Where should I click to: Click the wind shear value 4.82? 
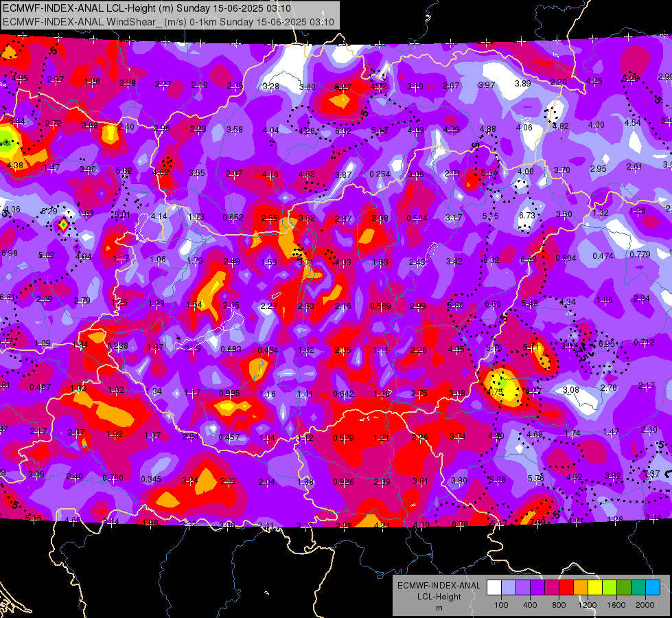pos(561,126)
